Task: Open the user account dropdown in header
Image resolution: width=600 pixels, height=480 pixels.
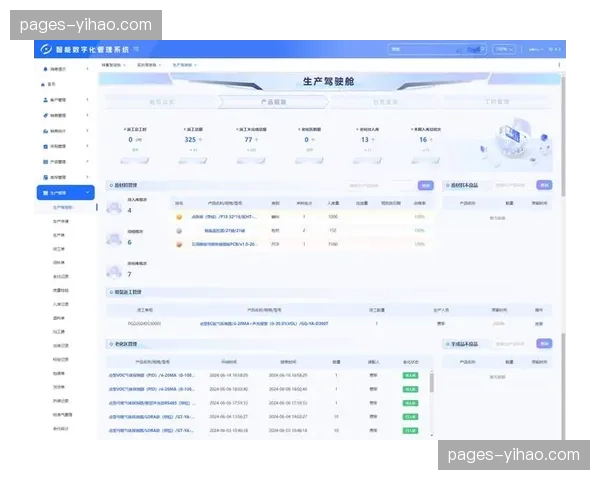Action: click(536, 49)
